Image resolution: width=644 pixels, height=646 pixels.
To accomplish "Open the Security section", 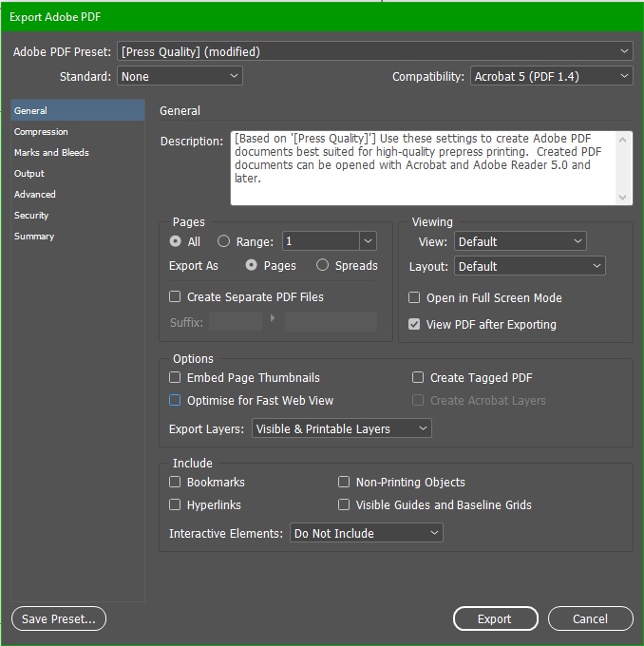I will coord(78,215).
